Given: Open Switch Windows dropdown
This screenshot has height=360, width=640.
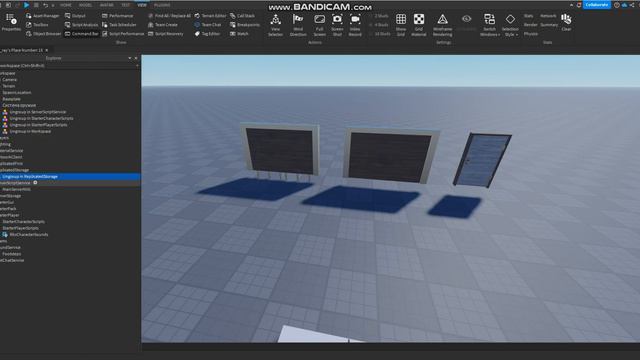Looking at the screenshot, I should 490,25.
